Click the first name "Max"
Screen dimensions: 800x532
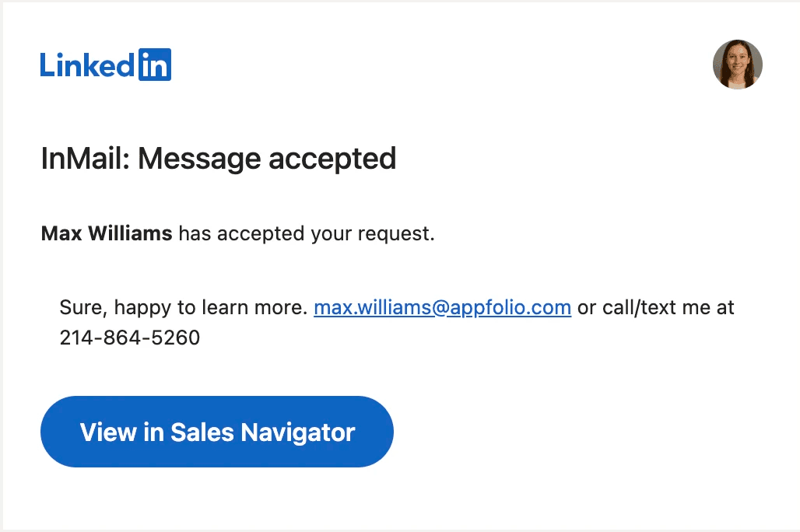point(57,233)
